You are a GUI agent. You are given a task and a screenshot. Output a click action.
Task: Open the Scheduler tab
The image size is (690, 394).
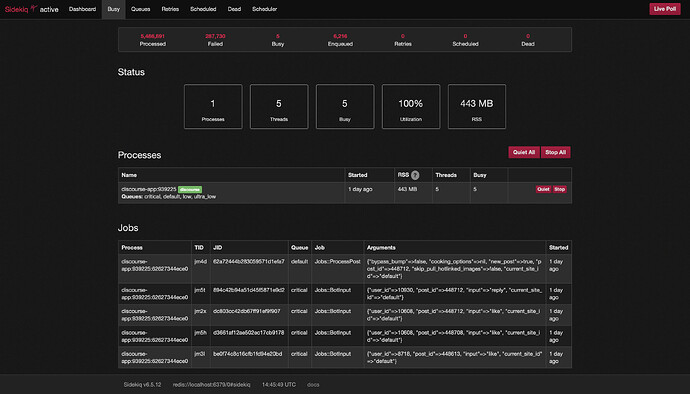pos(264,9)
